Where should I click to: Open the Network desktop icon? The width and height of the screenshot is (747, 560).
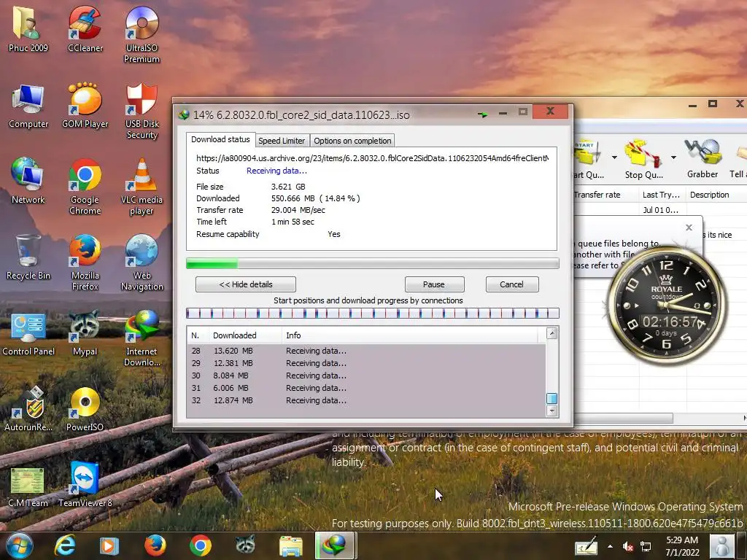click(28, 181)
